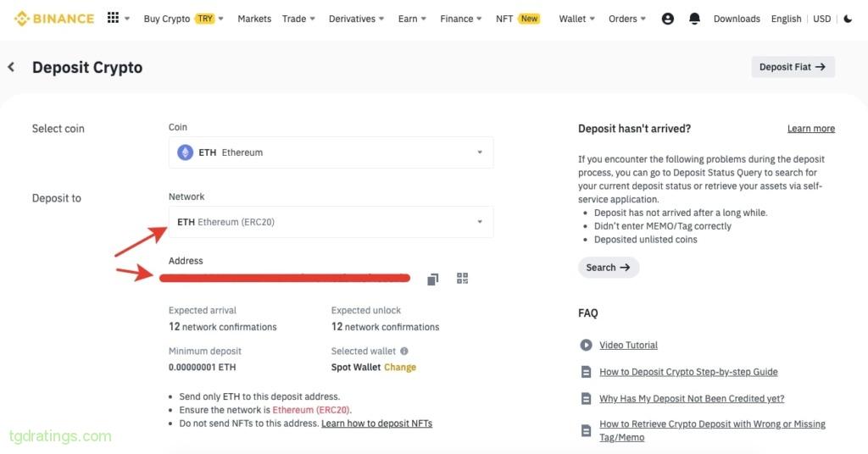Go back using the left arrow

click(11, 67)
